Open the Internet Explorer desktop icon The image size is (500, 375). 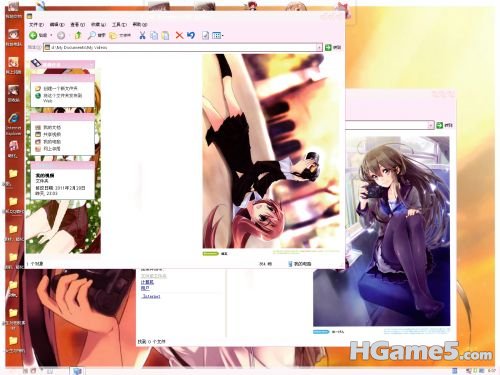13,123
